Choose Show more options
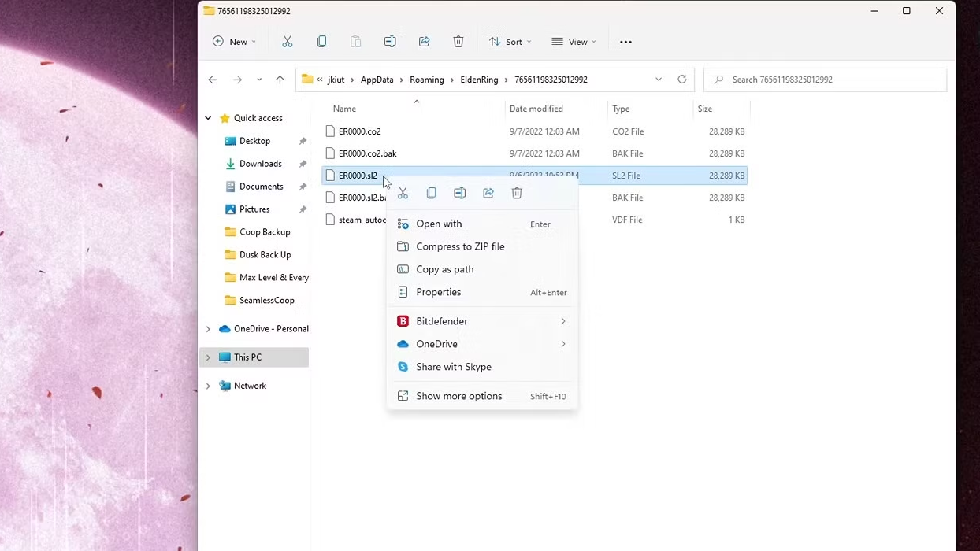 (482, 396)
